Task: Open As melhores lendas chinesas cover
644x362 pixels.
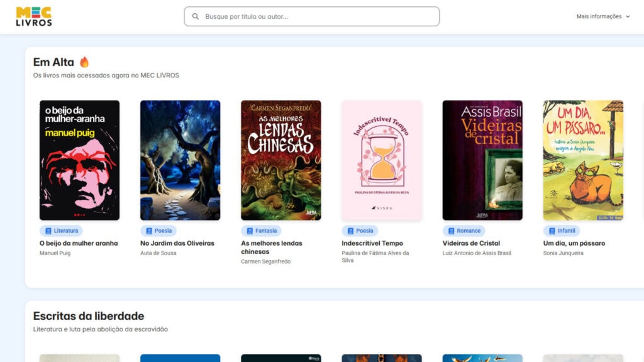Action: click(281, 160)
